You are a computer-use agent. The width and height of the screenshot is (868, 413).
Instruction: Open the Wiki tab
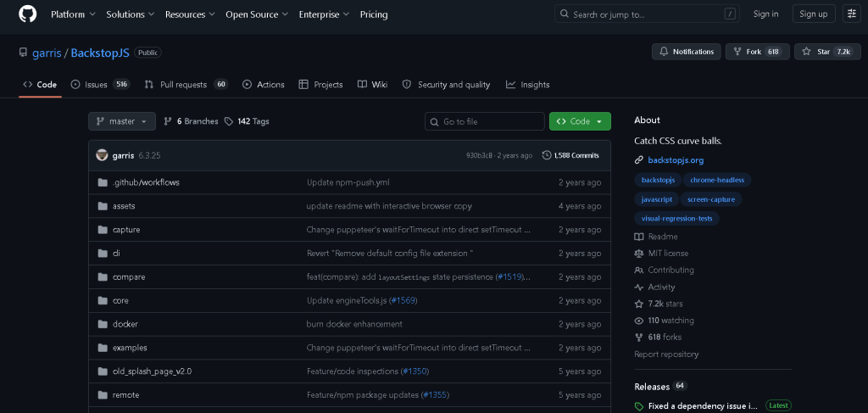pyautogui.click(x=372, y=85)
